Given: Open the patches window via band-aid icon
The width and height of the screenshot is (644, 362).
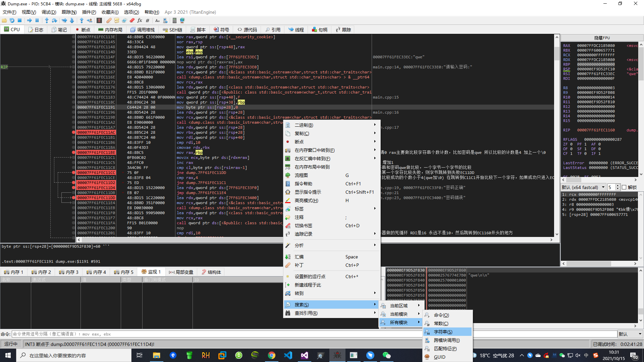Looking at the screenshot, I should click(x=109, y=20).
